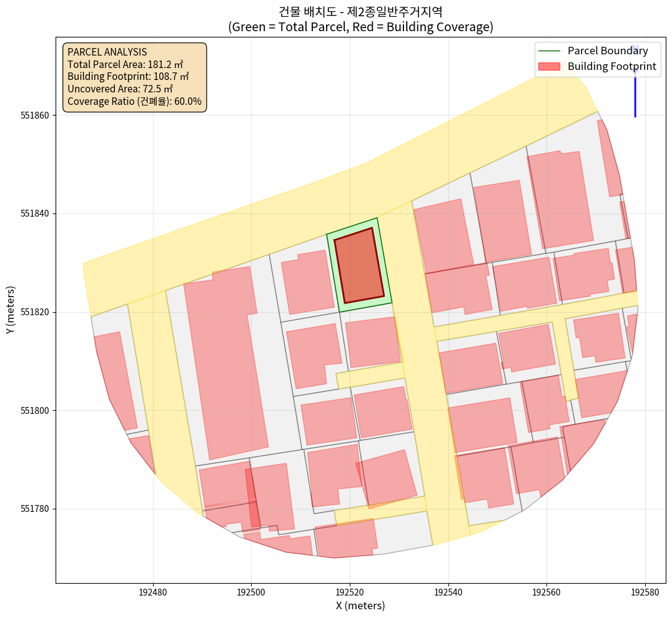
Task: Select the 'Total Parcel Area: 181.2 ㎡' line
Action: 129,64
